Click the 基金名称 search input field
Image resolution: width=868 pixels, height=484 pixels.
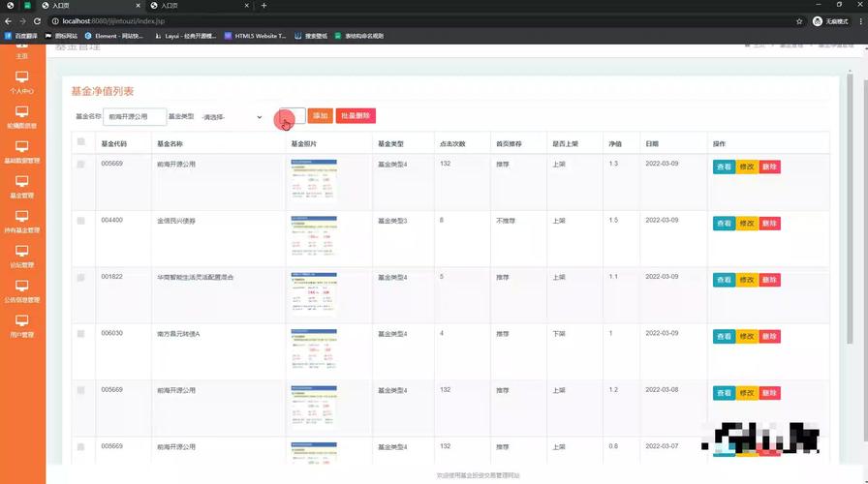click(x=135, y=117)
